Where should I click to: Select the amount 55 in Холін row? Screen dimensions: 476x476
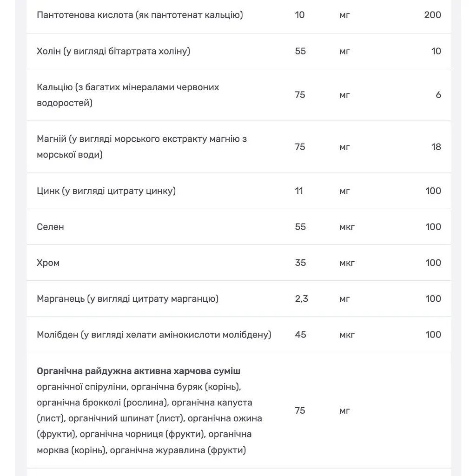tap(300, 51)
